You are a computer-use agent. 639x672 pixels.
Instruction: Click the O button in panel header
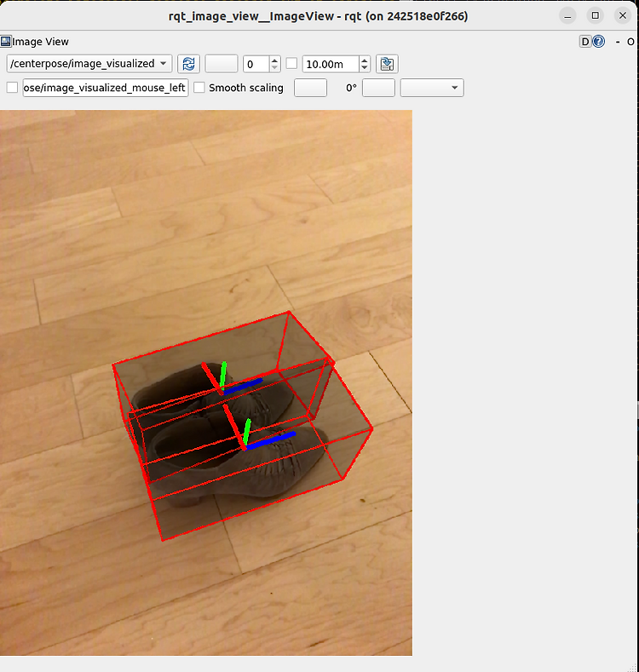(630, 42)
